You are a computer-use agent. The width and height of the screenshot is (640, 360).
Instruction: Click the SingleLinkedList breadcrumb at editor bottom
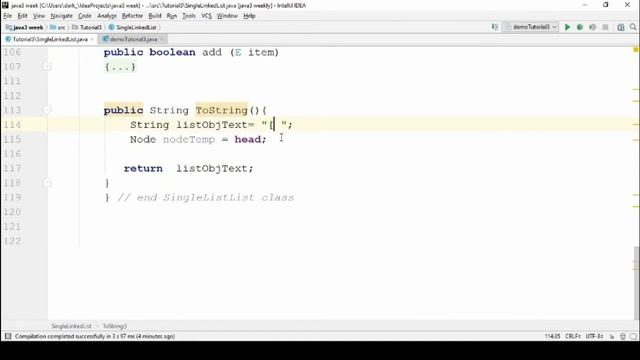pos(71,326)
